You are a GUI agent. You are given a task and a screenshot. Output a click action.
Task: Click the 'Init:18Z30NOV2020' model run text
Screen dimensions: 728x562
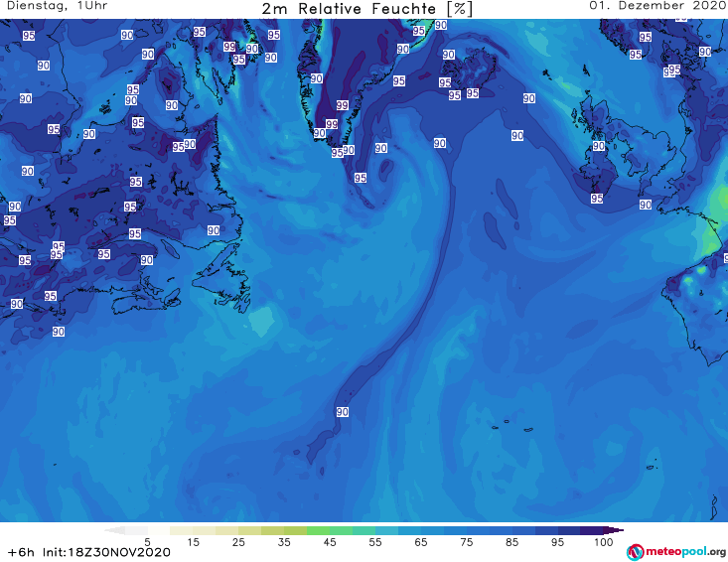(x=106, y=552)
